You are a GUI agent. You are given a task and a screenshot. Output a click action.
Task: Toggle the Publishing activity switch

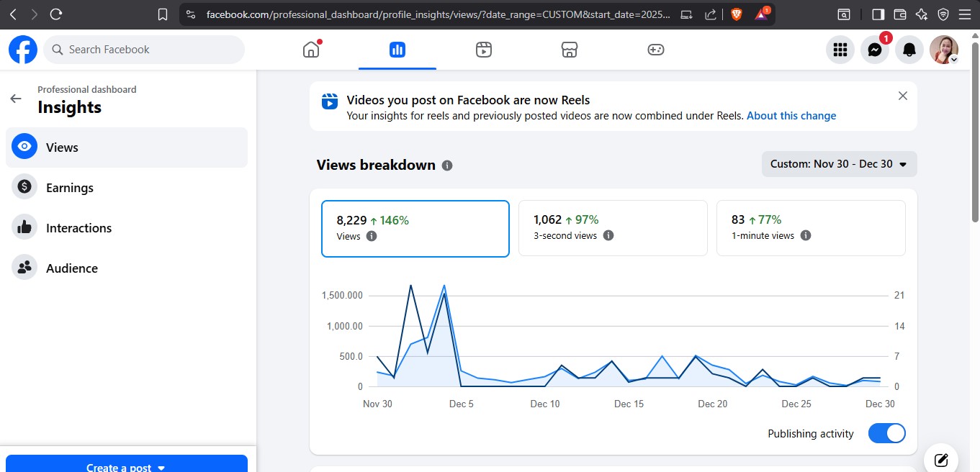886,433
